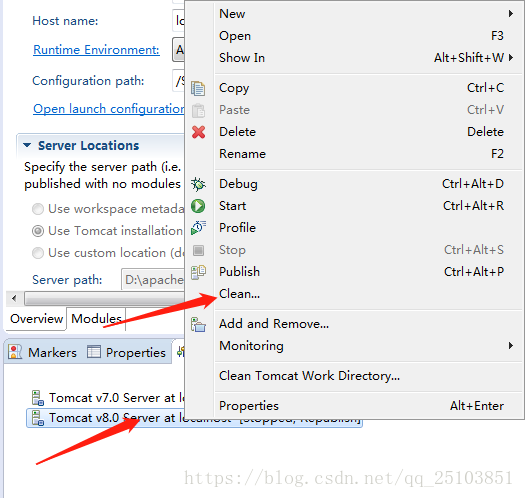The width and height of the screenshot is (525, 498).
Task: Open Properties from the context menu
Action: 368,406
